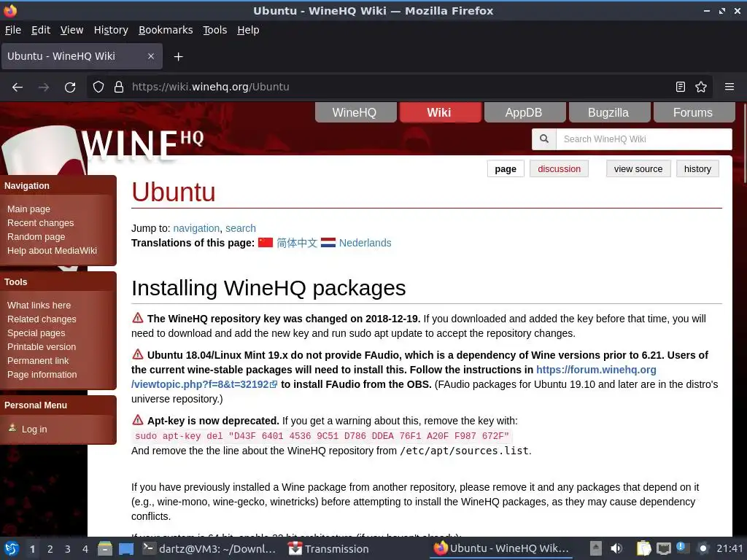Open Page information link
The height and width of the screenshot is (560, 747).
tap(42, 374)
